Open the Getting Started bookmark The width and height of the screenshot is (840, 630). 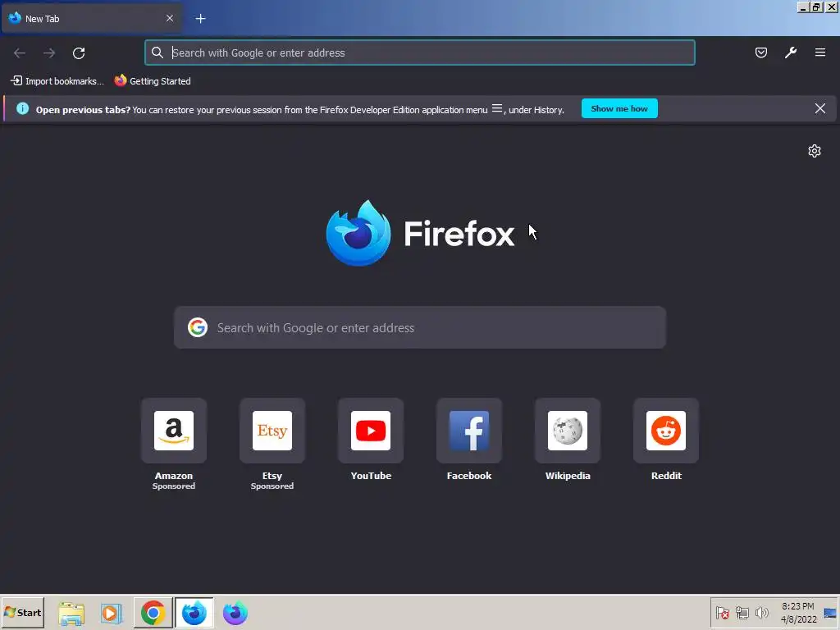click(153, 81)
